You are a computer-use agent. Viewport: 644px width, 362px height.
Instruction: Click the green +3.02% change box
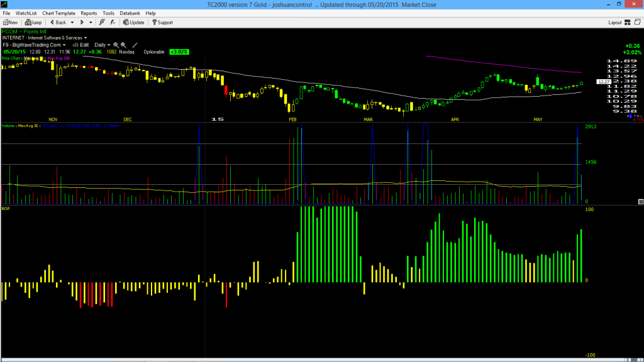pyautogui.click(x=179, y=52)
